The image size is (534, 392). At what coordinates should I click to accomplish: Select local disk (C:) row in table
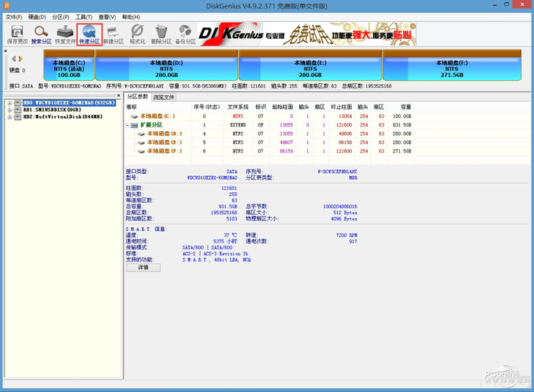coord(269,116)
